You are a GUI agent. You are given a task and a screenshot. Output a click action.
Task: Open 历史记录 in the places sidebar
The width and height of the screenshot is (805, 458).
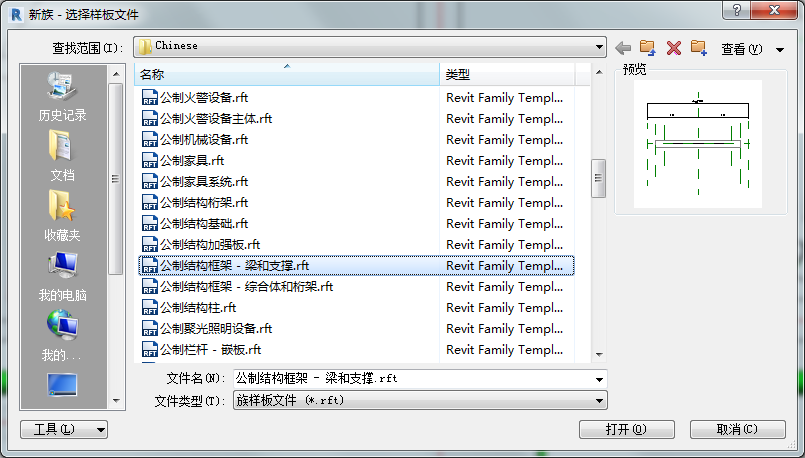point(62,96)
